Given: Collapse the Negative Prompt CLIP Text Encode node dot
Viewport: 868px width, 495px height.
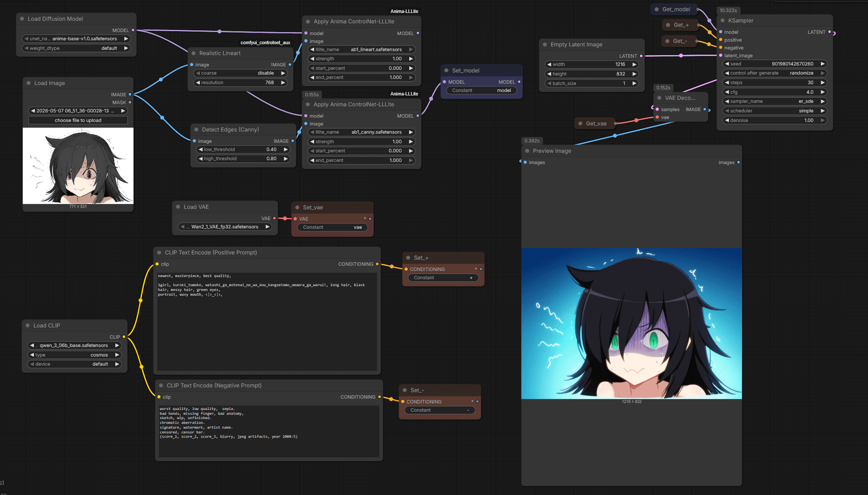Looking at the screenshot, I should pos(161,386).
